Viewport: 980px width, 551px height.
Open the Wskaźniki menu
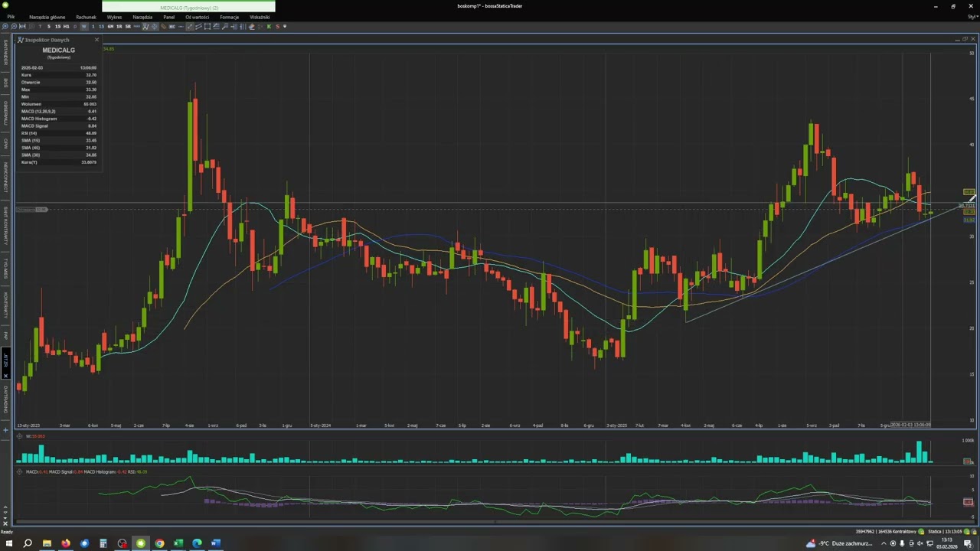(x=260, y=17)
